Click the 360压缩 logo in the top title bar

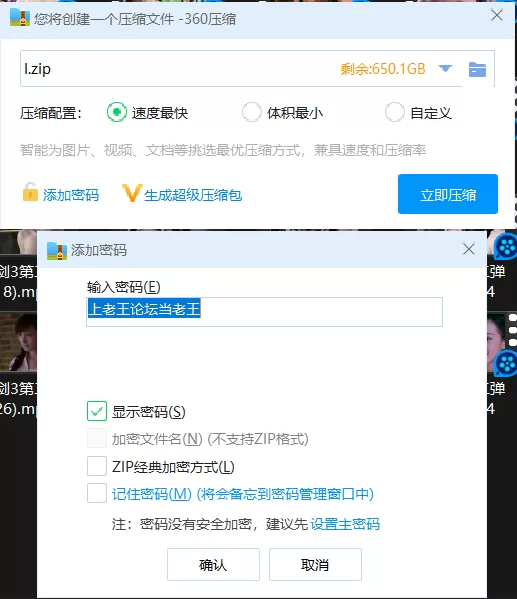(20, 18)
